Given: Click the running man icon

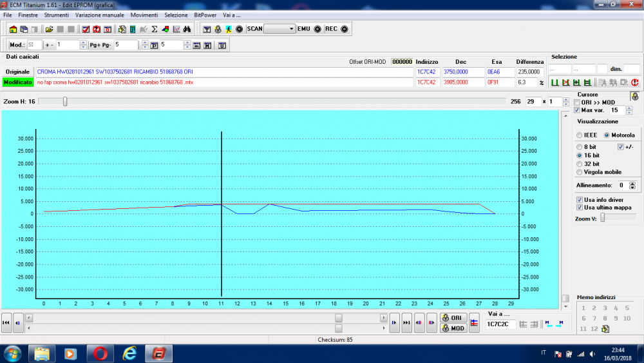Looking at the screenshot, I should 229,29.
